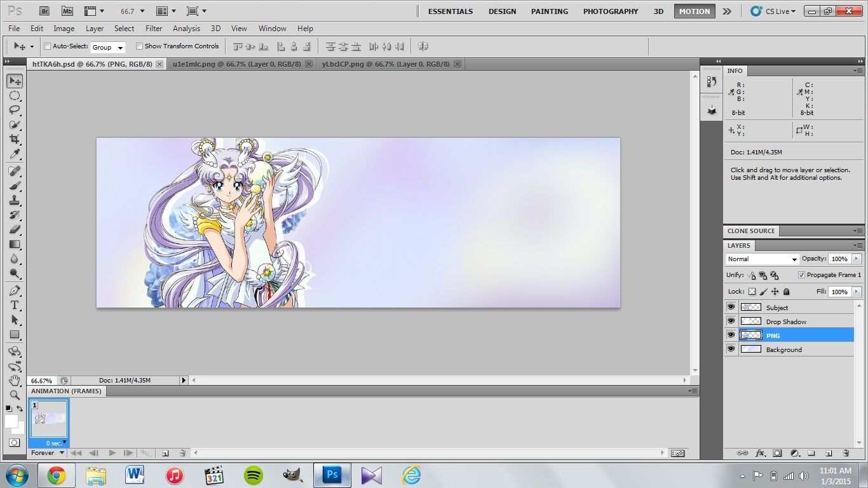Expand more workspaces chevron

tap(727, 11)
